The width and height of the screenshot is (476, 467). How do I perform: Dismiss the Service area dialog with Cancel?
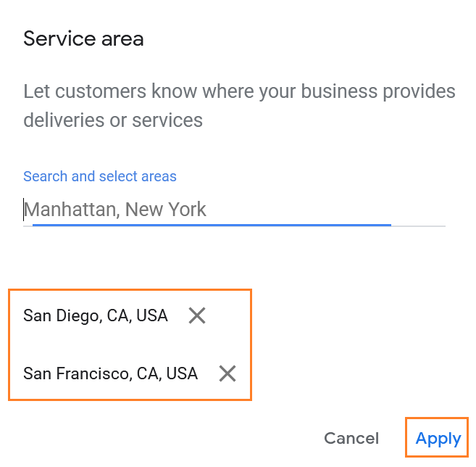click(x=351, y=439)
